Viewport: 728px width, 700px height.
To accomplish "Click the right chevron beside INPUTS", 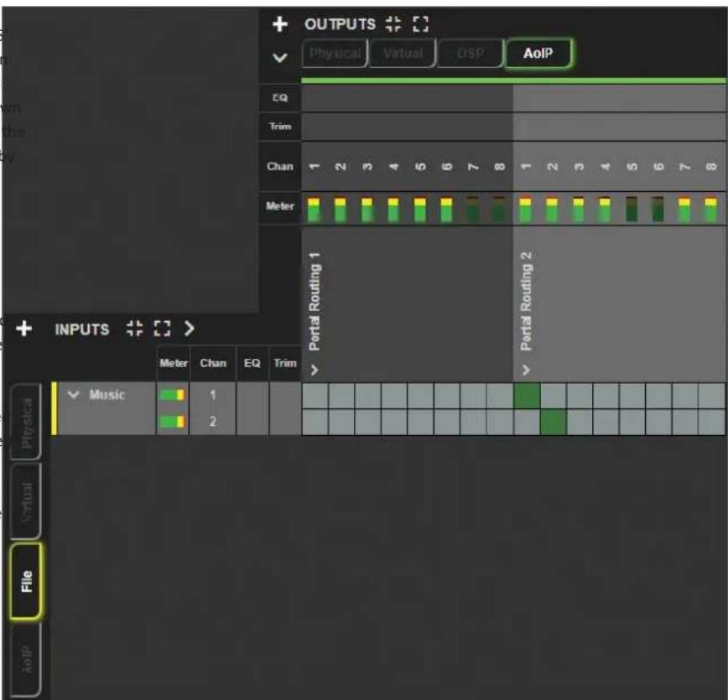I will [x=189, y=329].
